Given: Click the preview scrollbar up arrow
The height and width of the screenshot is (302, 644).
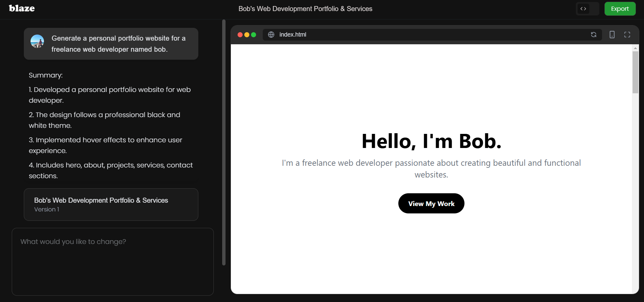Looking at the screenshot, I should tap(635, 48).
